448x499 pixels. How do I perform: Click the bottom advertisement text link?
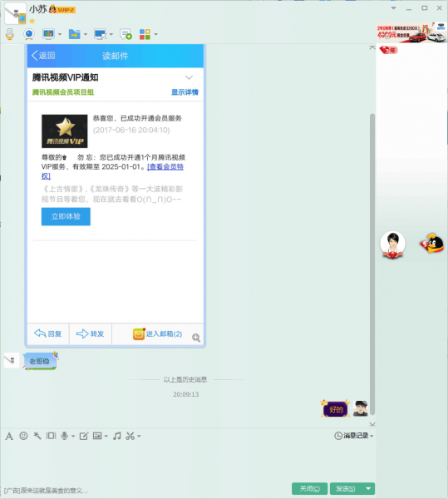[x=46, y=491]
